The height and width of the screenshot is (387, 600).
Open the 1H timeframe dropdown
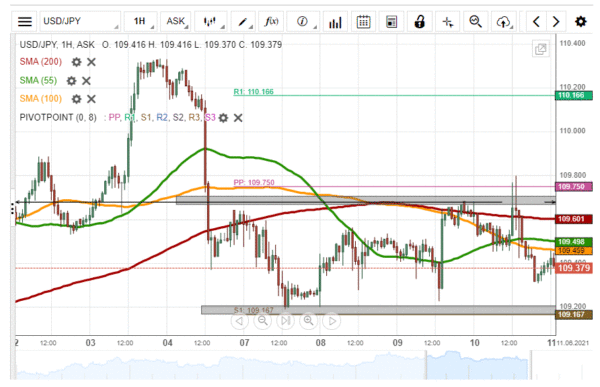[141, 21]
